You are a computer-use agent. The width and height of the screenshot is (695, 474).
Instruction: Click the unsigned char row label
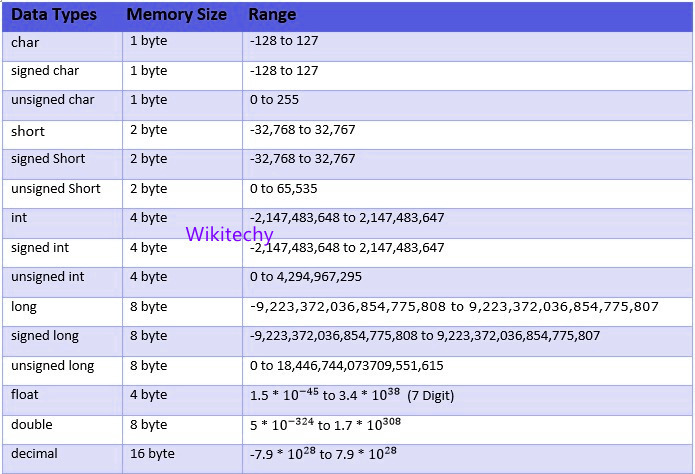point(53,100)
